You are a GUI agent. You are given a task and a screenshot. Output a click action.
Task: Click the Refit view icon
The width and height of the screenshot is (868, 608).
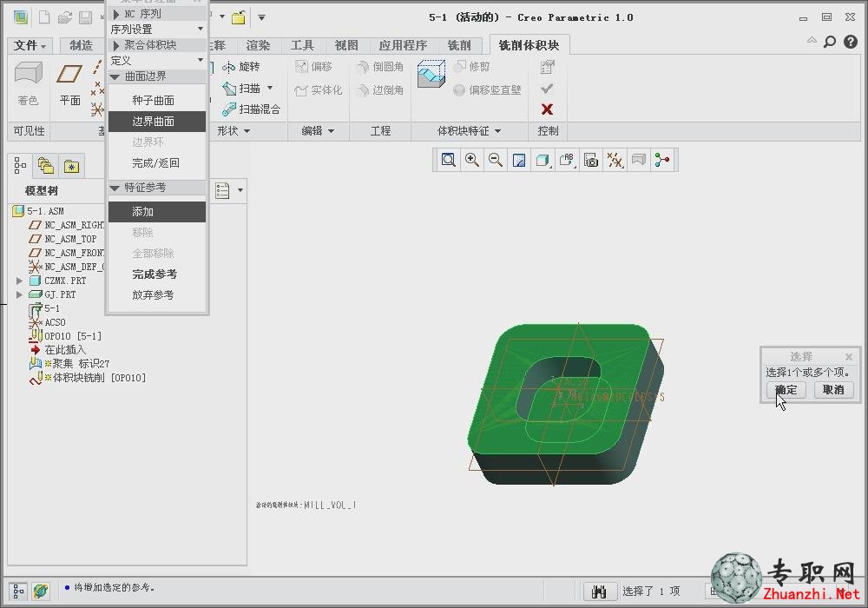click(x=448, y=160)
